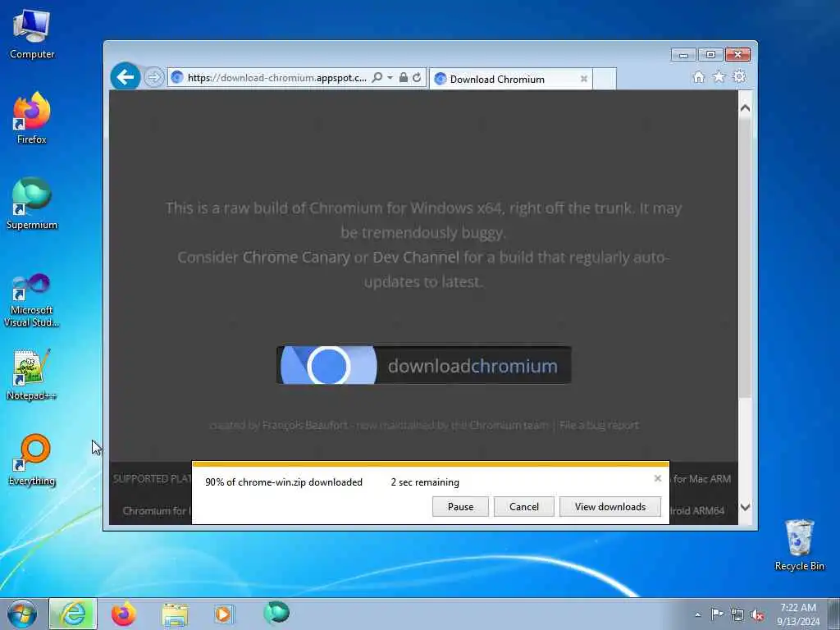Close the Download Chromium tab
This screenshot has height=630, width=840.
[584, 79]
